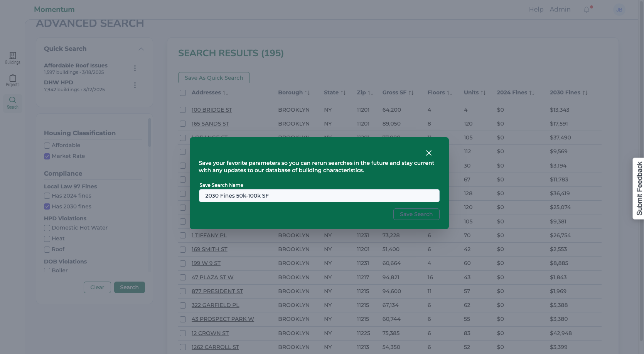Screen dimensions: 644x354
Task: Select the 1 TIFFANY PL row checkbox
Action: coord(183,235)
